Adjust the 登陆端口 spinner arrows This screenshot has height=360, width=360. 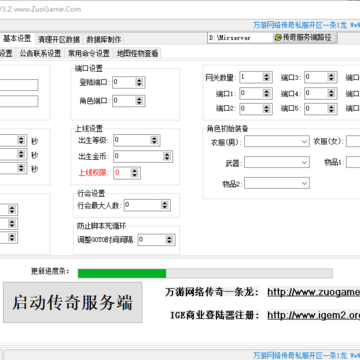click(x=139, y=82)
